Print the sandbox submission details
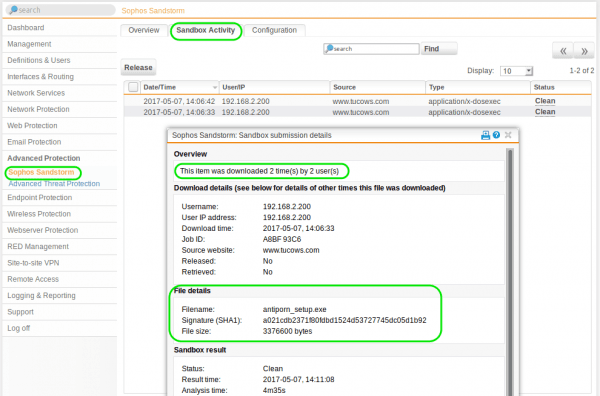This screenshot has height=396, width=600. [x=485, y=135]
